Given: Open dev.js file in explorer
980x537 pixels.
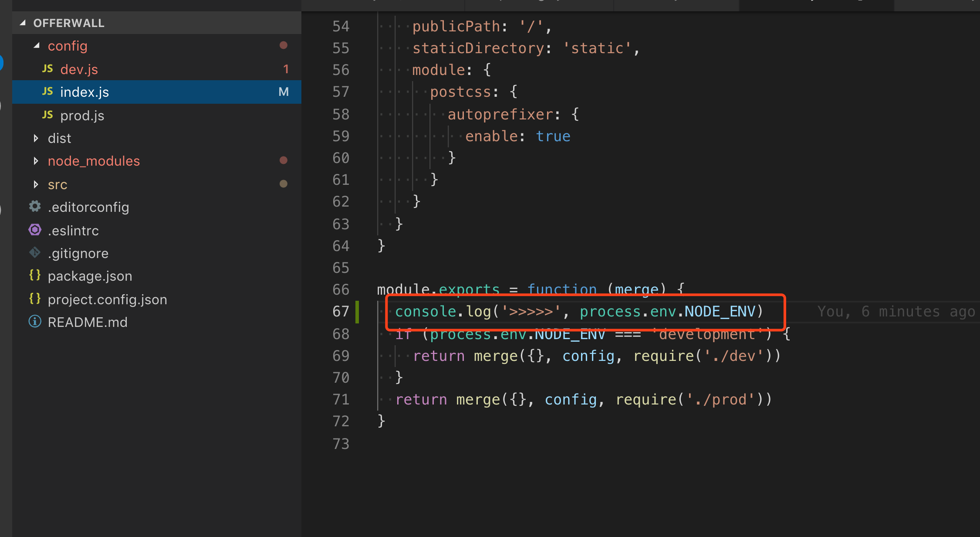Looking at the screenshot, I should (79, 69).
